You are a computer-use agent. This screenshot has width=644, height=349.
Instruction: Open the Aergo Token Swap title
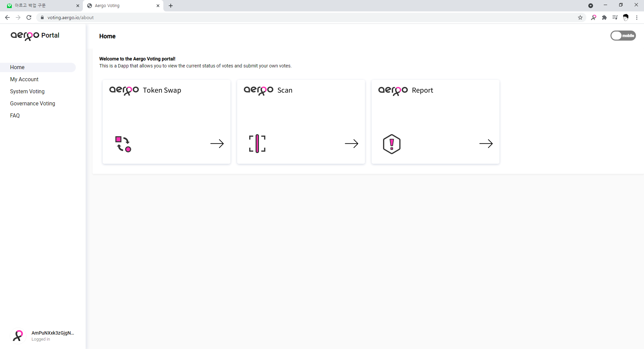(145, 90)
